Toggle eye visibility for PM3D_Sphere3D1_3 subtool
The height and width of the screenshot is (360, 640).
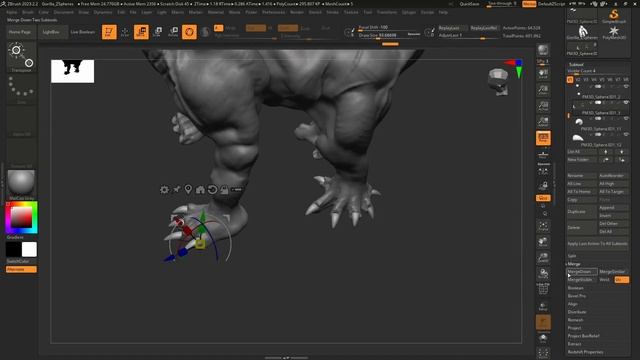pyautogui.click(x=626, y=102)
